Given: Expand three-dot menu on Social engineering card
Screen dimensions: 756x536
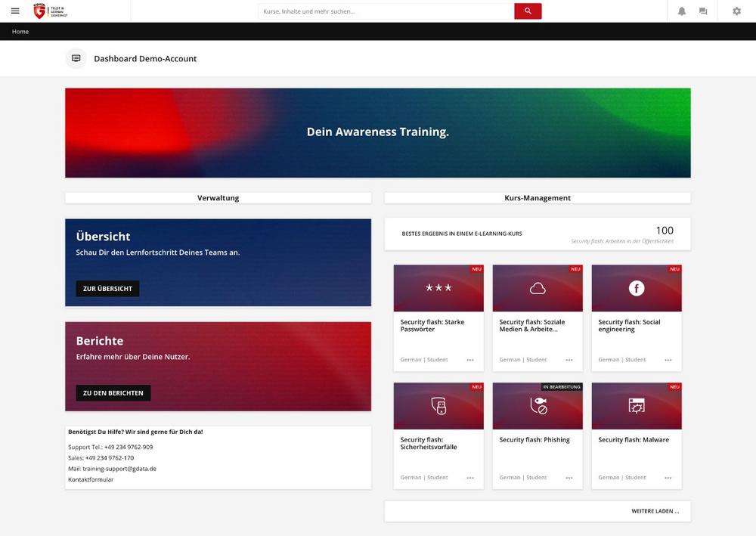Looking at the screenshot, I should click(668, 360).
